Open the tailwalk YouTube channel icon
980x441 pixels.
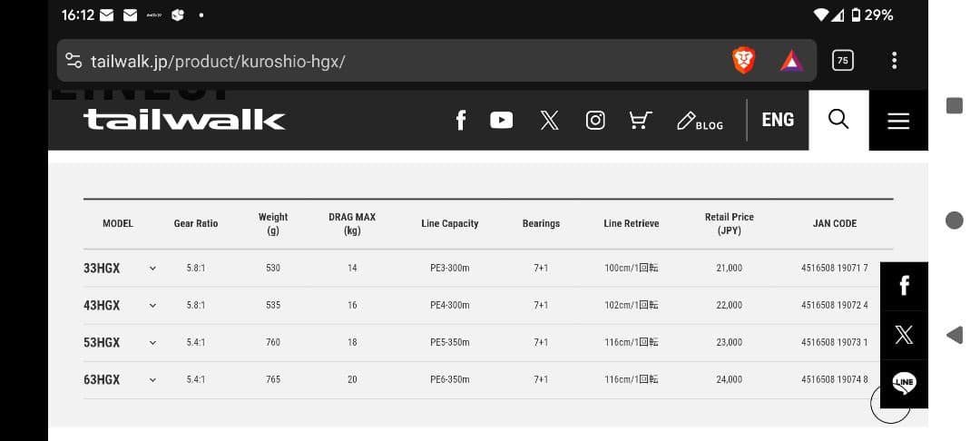501,120
